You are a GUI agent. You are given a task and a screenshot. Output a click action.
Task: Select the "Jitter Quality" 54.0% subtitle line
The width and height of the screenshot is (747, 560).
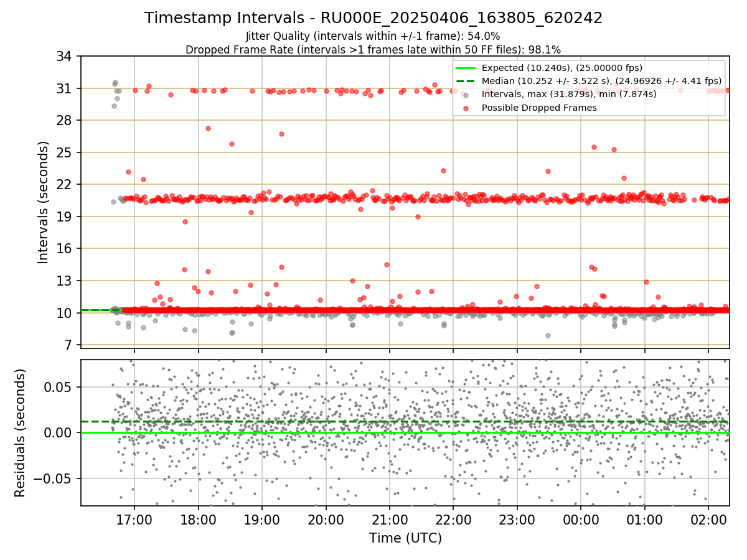point(373,36)
